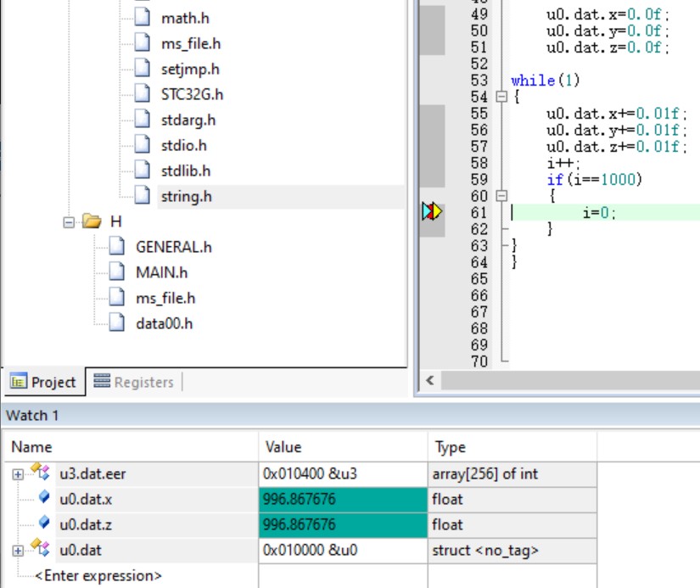Click the highlighted u0.dat.x value 996.867676
The image size is (700, 588).
point(343,499)
